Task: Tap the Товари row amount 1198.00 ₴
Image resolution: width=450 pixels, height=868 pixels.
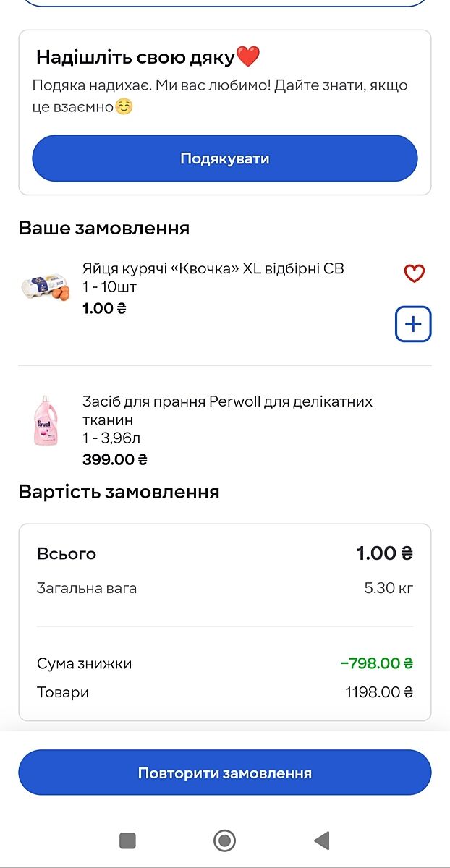Action: point(378,692)
